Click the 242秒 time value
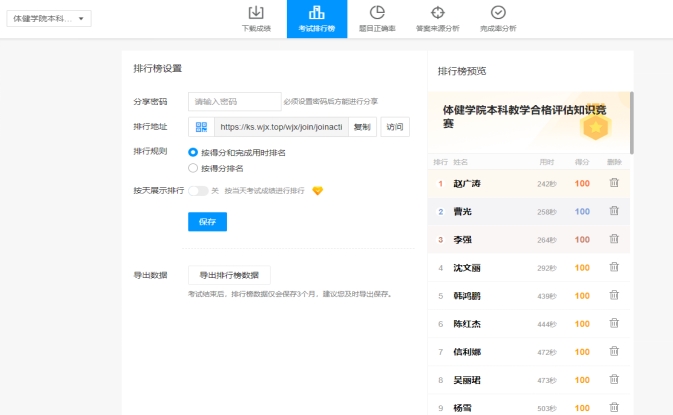 pos(547,184)
